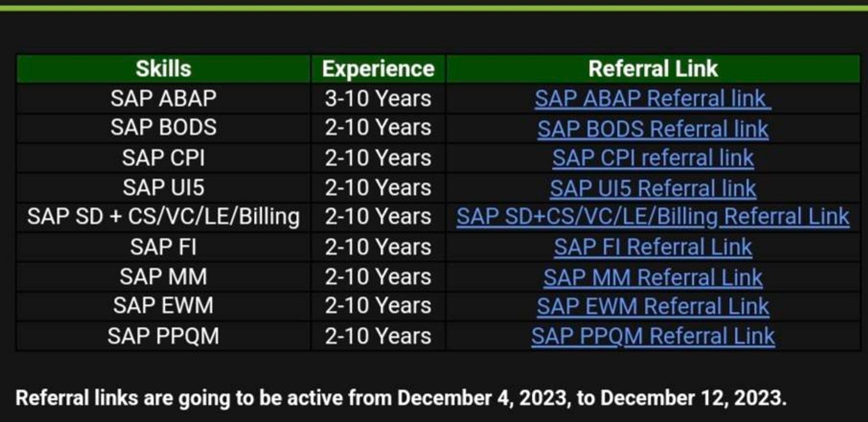Open the SAP MM Referral Link
The width and height of the screenshot is (868, 422).
653,277
